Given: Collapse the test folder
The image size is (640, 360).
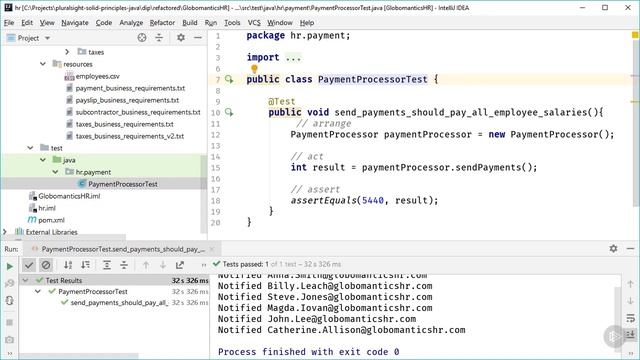Looking at the screenshot, I should point(31,148).
